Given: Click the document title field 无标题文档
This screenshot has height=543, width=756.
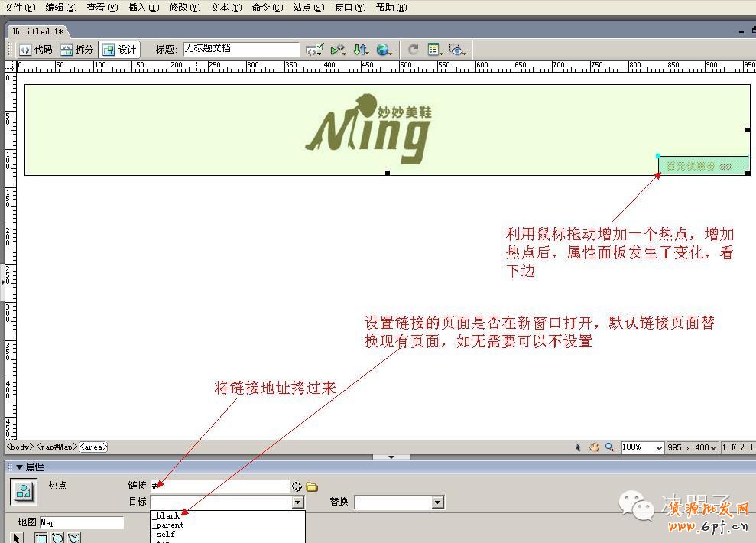Looking at the screenshot, I should (241, 49).
